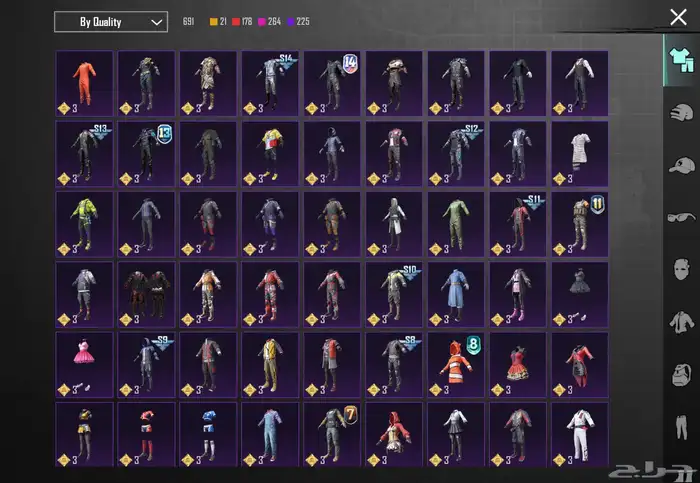Select the S10 season outfit
The width and height of the screenshot is (700, 483).
tap(394, 293)
